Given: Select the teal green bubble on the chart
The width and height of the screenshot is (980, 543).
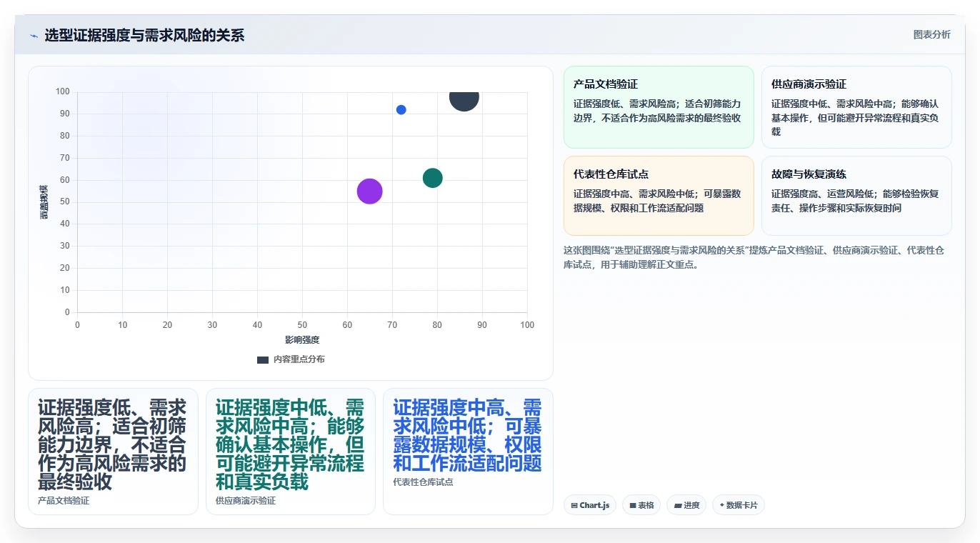Looking at the screenshot, I should pos(432,178).
